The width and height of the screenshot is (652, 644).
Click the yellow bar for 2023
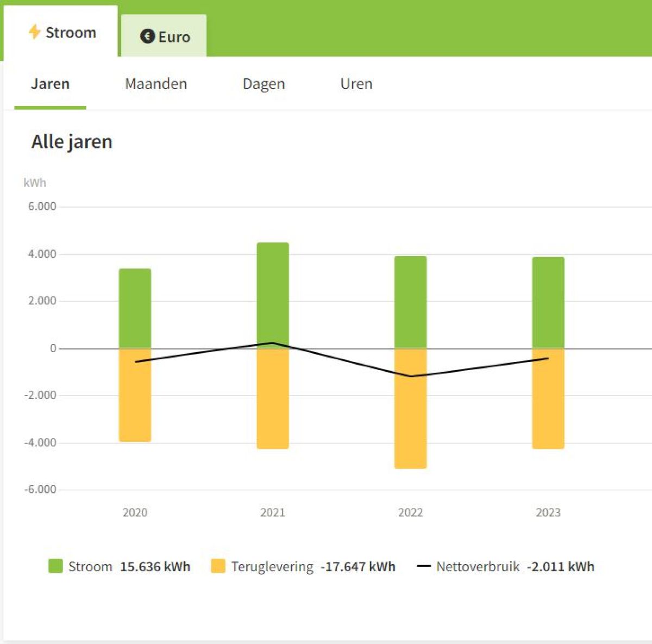pyautogui.click(x=548, y=408)
